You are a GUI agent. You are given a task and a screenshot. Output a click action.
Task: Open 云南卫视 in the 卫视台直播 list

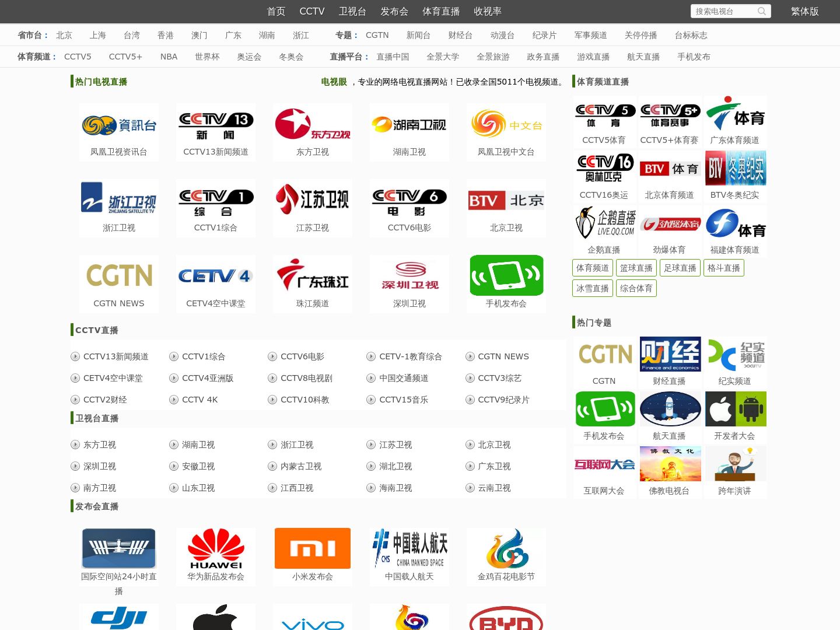(494, 488)
